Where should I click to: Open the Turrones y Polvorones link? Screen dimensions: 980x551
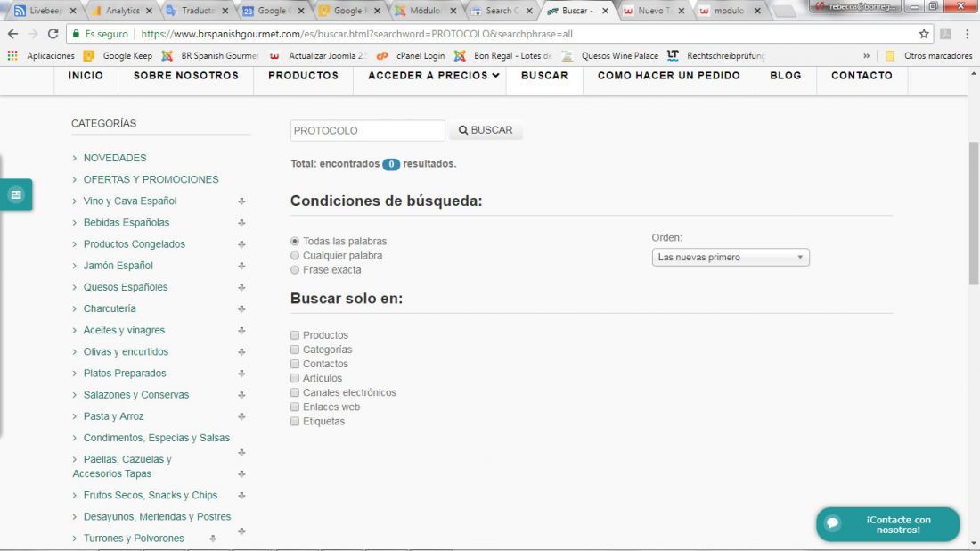click(x=134, y=539)
